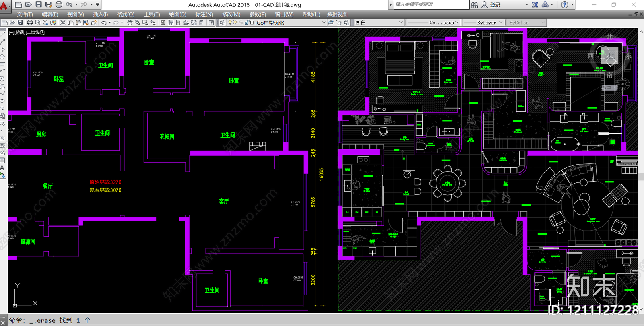Click the Cut scissors icon in the standard toolbar
This screenshot has height=326, width=644.
(63, 23)
